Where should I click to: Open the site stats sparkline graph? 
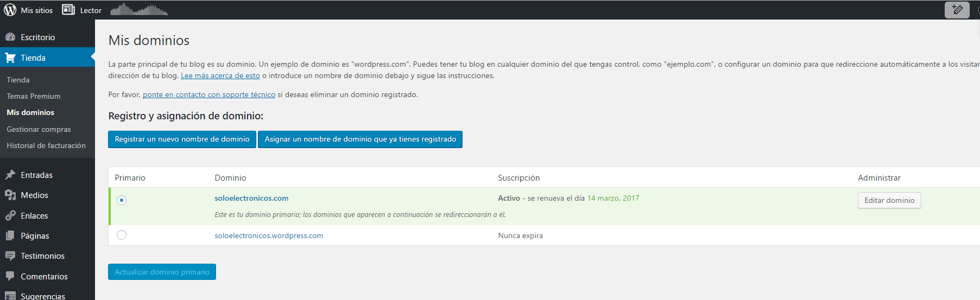tap(139, 9)
